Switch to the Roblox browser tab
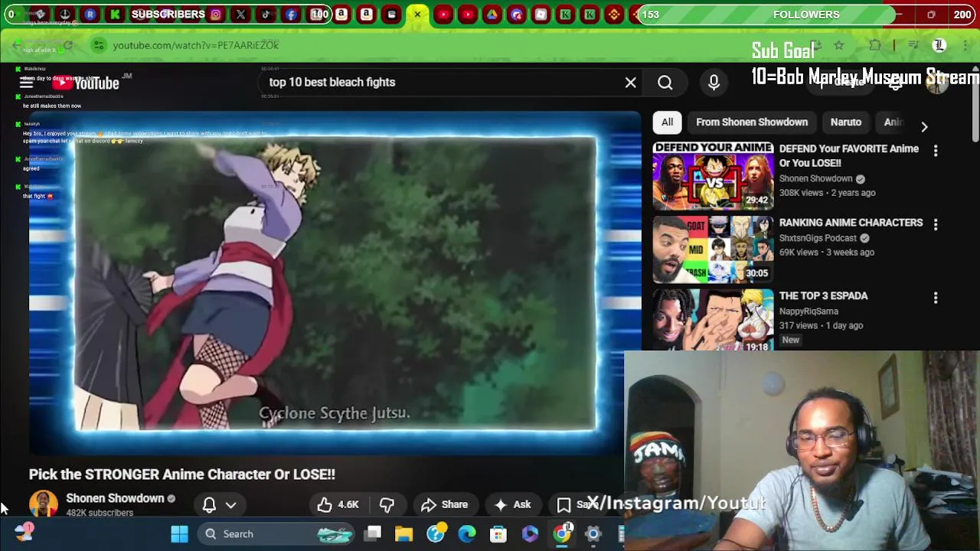980x551 pixels. point(541,14)
